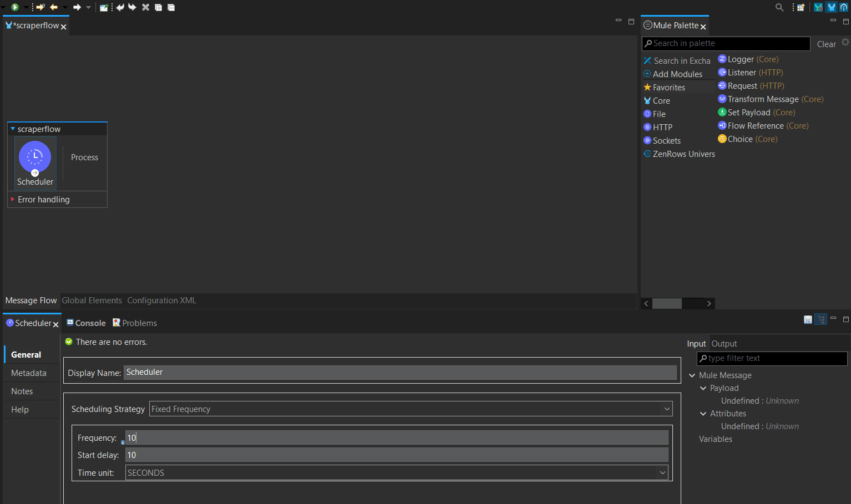Toggle the tree structure view icon
Viewport: 851px width, 504px height.
click(821, 319)
